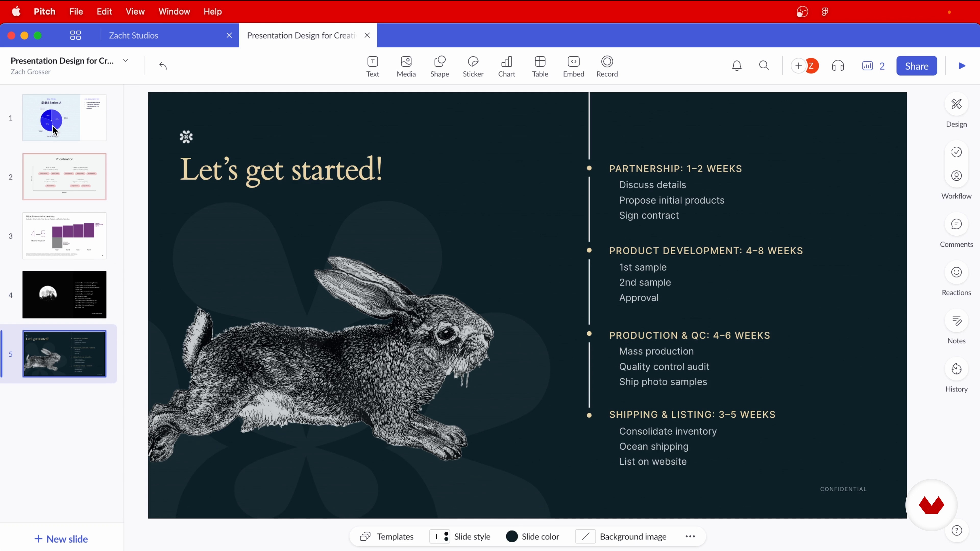Image resolution: width=980 pixels, height=551 pixels.
Task: Open the Edit menu
Action: click(104, 11)
